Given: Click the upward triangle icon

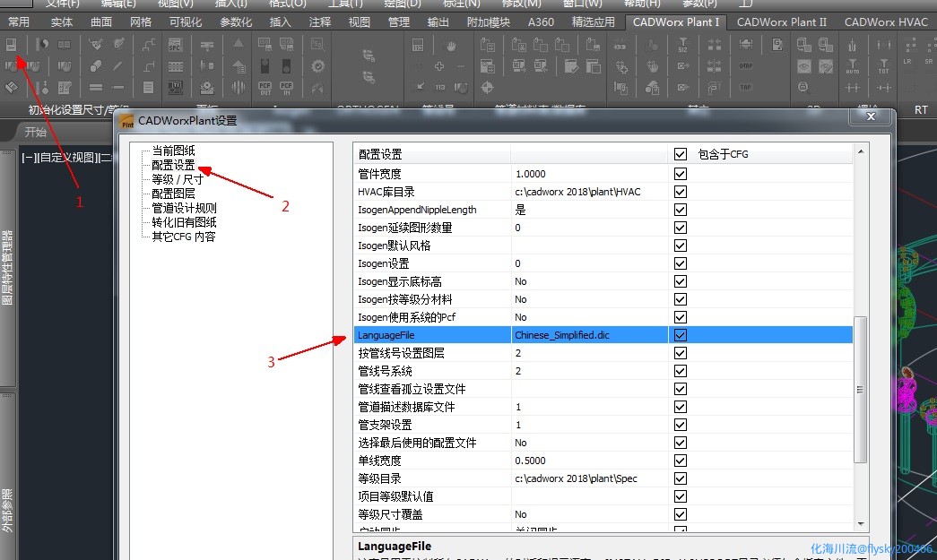Looking at the screenshot, I should click(x=238, y=44).
